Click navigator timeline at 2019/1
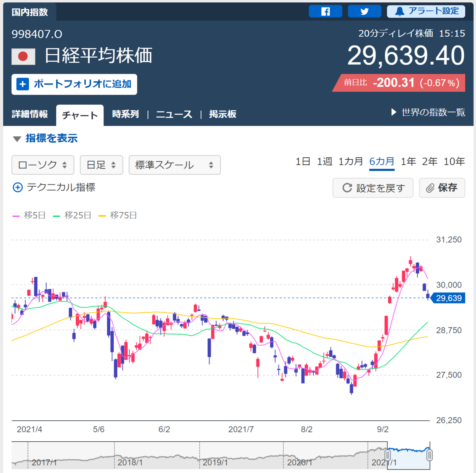Screen dimensions: 476x473 [x=215, y=462]
